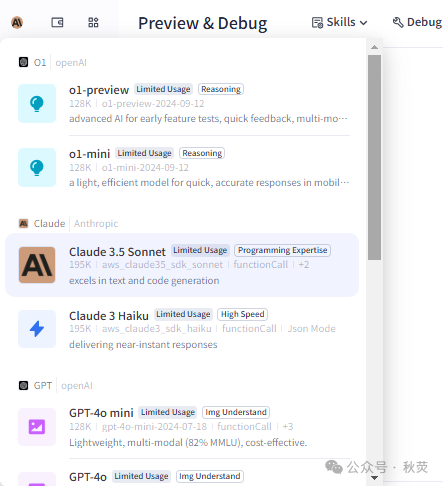Click Limited Usage tag on Claude 3 Haiku
This screenshot has width=443, height=486.
pyautogui.click(x=183, y=314)
